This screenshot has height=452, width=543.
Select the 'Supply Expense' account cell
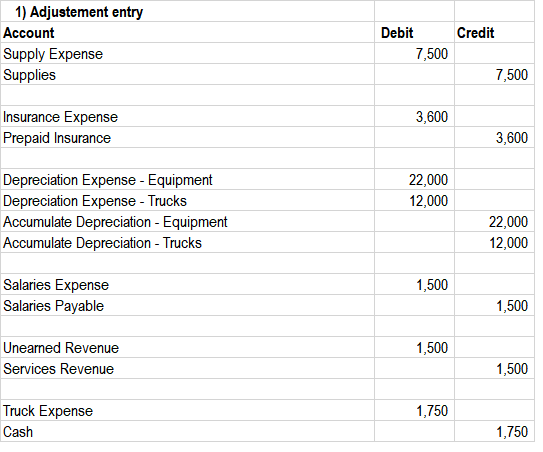click(188, 54)
